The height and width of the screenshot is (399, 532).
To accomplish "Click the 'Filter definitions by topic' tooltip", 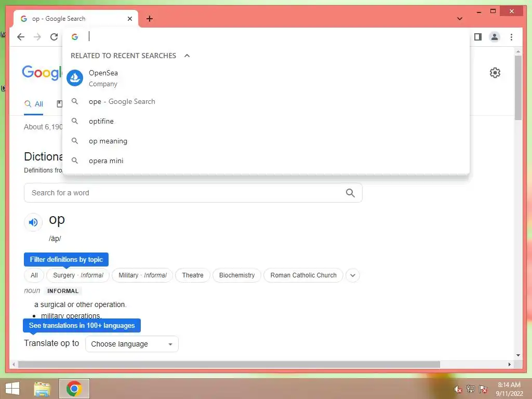I will click(x=66, y=260).
